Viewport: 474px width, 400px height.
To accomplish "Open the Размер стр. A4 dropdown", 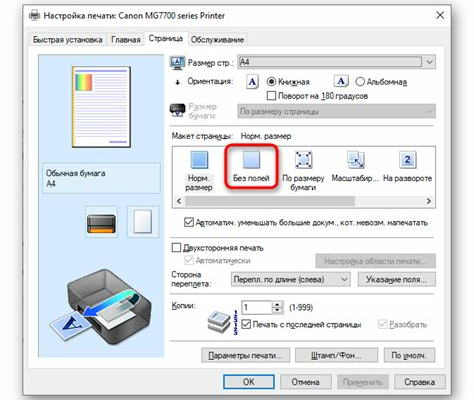I will [x=337, y=62].
